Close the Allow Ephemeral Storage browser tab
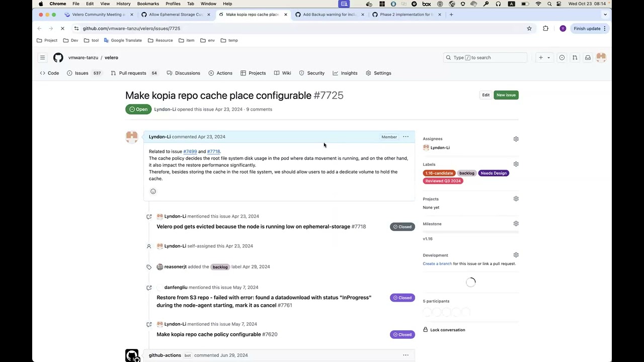This screenshot has height=362, width=644. pyautogui.click(x=209, y=15)
